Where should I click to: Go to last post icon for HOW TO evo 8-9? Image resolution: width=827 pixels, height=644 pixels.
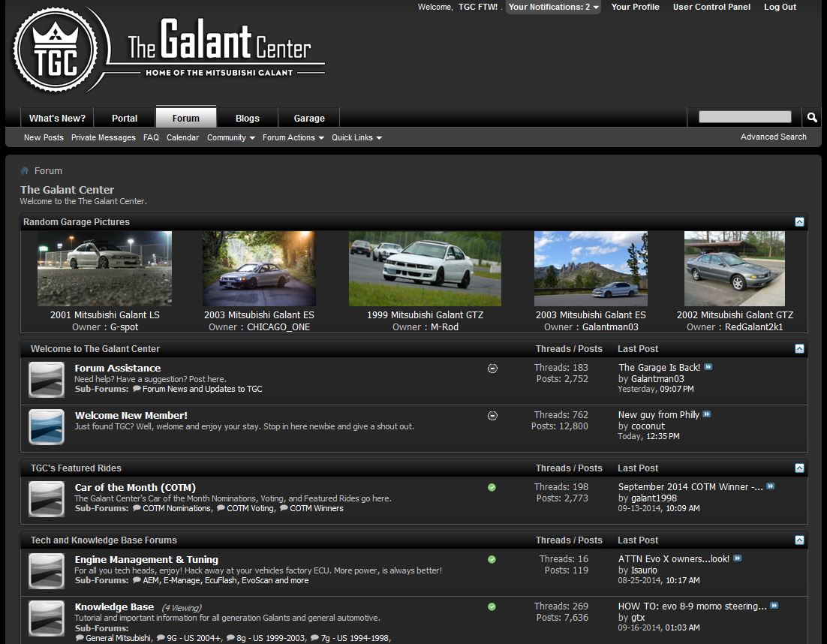click(x=774, y=606)
